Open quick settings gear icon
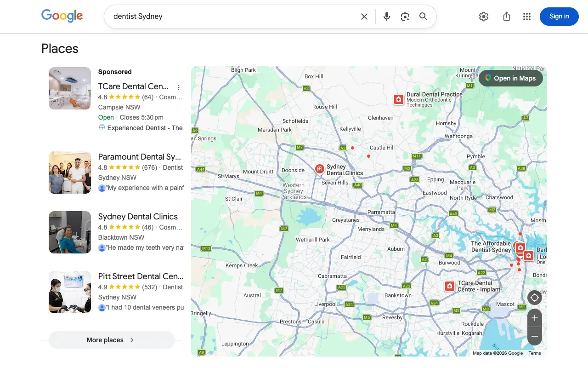The image size is (588, 368). tap(484, 17)
